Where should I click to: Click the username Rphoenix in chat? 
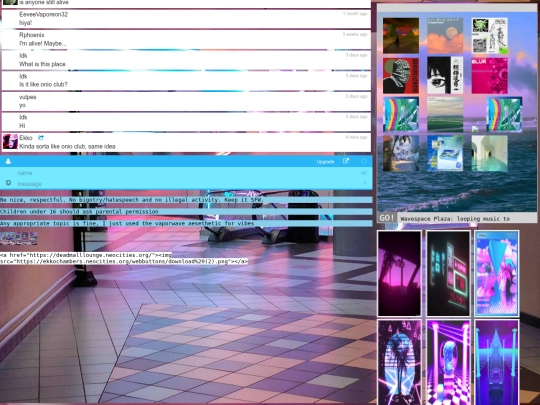click(31, 35)
